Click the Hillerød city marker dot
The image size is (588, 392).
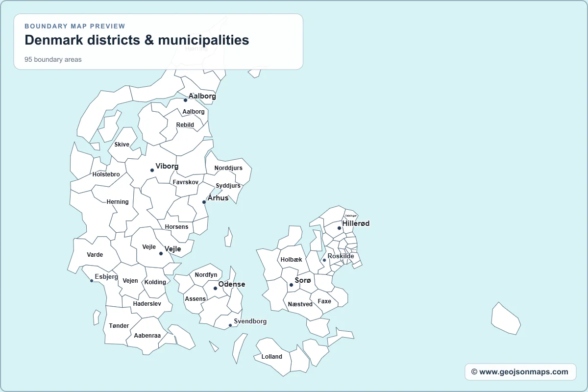tap(339, 228)
